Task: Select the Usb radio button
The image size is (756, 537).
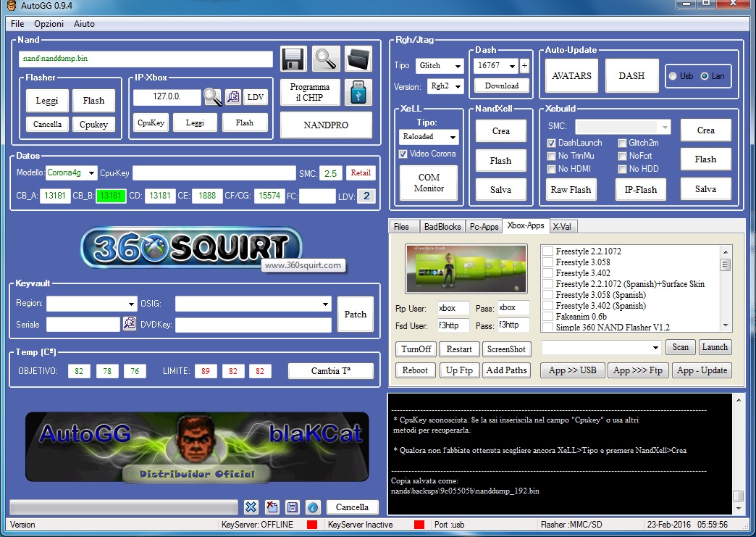Action: (x=673, y=76)
